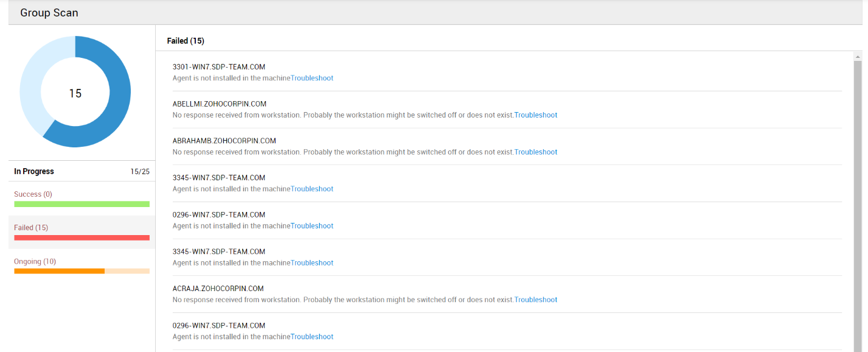Open Troubleshoot for ACRAJA.ZOHOCORPIN.COM
868x352 pixels.
tap(535, 300)
